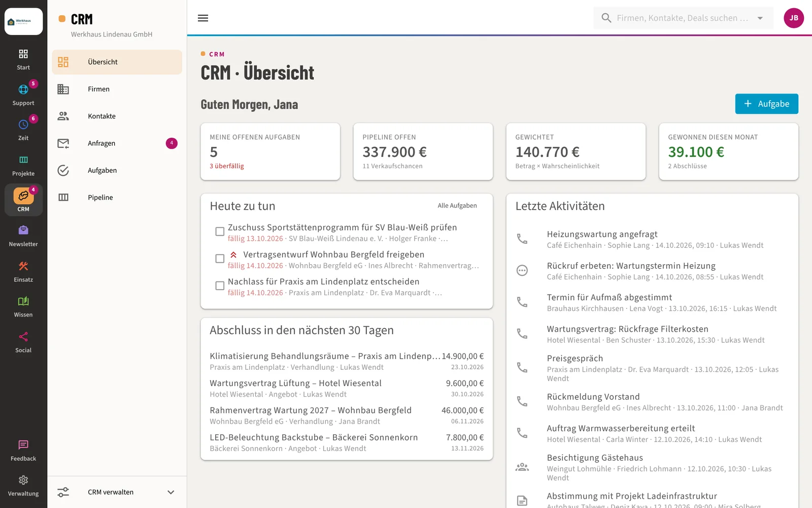Open the Alle Aufgaben link
Image resolution: width=812 pixels, height=508 pixels.
[x=457, y=206]
